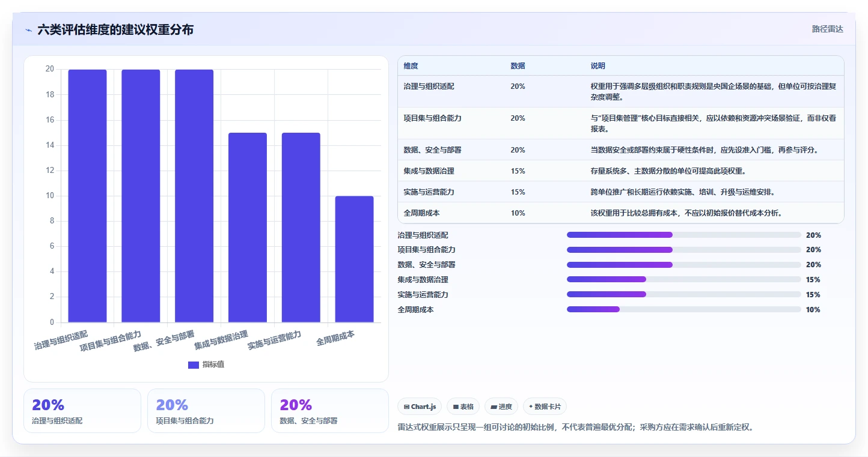This screenshot has height=457, width=868.
Task: Click the 项目集与组合能力 progress bar
Action: point(684,250)
